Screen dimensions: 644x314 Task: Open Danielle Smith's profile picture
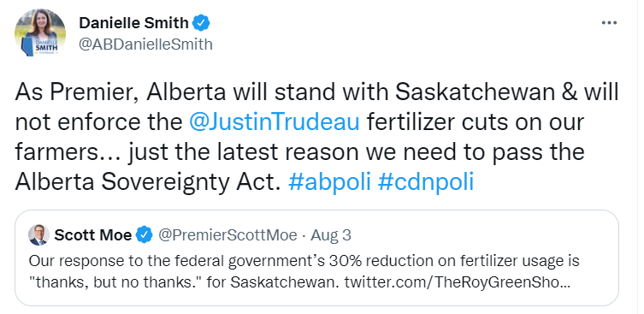pyautogui.click(x=40, y=33)
